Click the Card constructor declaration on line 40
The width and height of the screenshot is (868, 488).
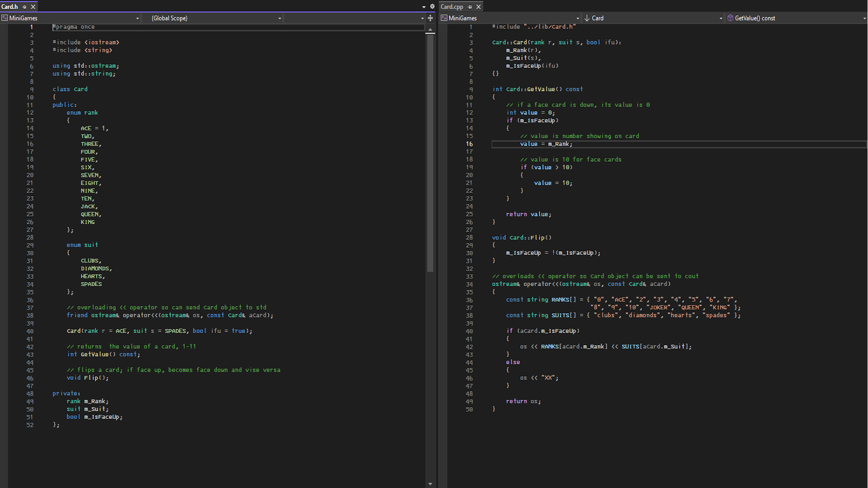coord(160,331)
